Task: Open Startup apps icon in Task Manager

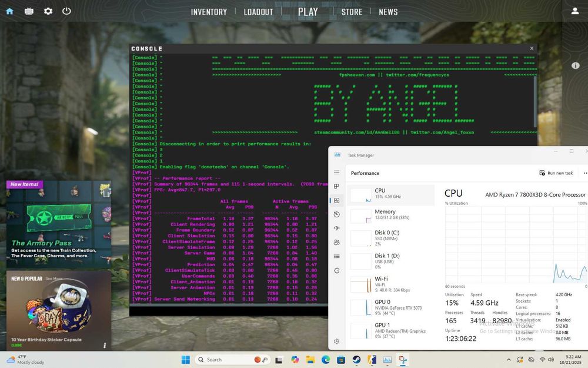Action: pyautogui.click(x=337, y=228)
